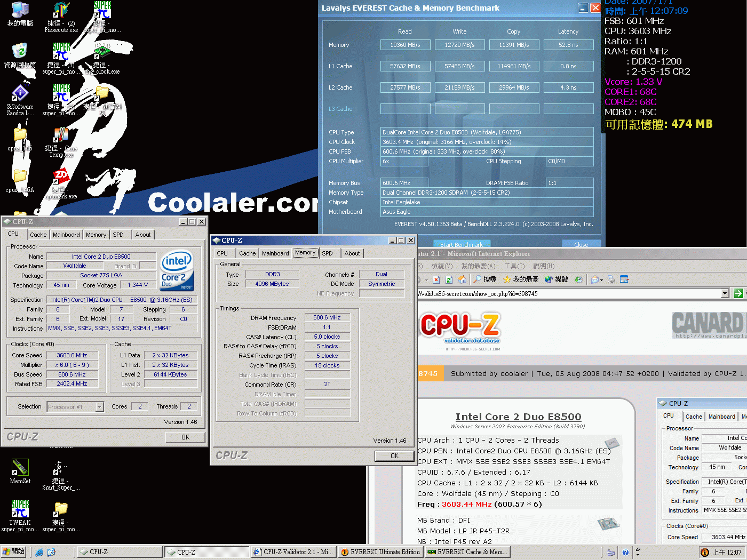Click the Print icon in IE toolbar

pos(611,279)
